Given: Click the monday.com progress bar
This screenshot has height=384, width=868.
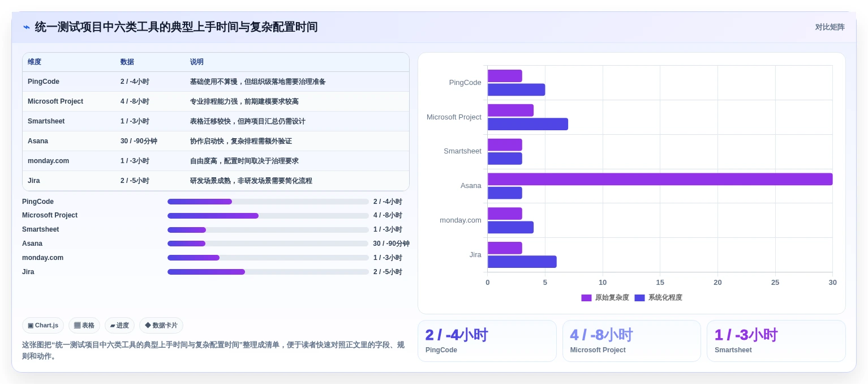Looking at the screenshot, I should 268,258.
